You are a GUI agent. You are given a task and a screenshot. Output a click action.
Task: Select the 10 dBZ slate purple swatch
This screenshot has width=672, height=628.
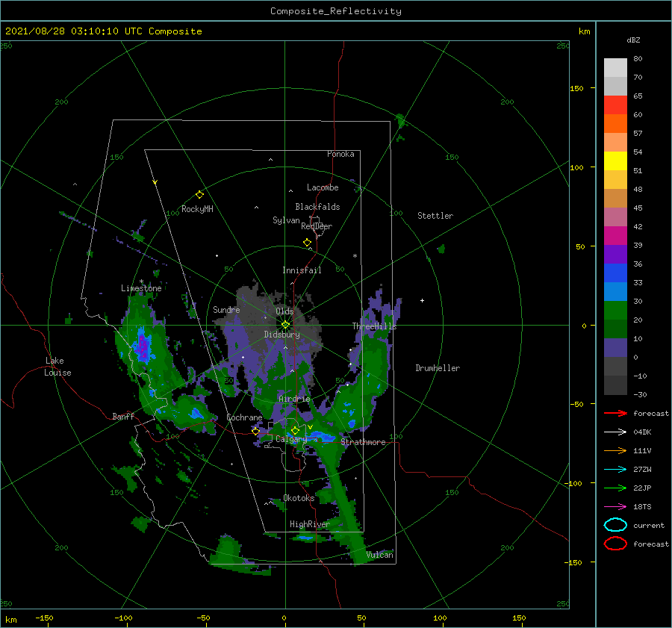(615, 348)
